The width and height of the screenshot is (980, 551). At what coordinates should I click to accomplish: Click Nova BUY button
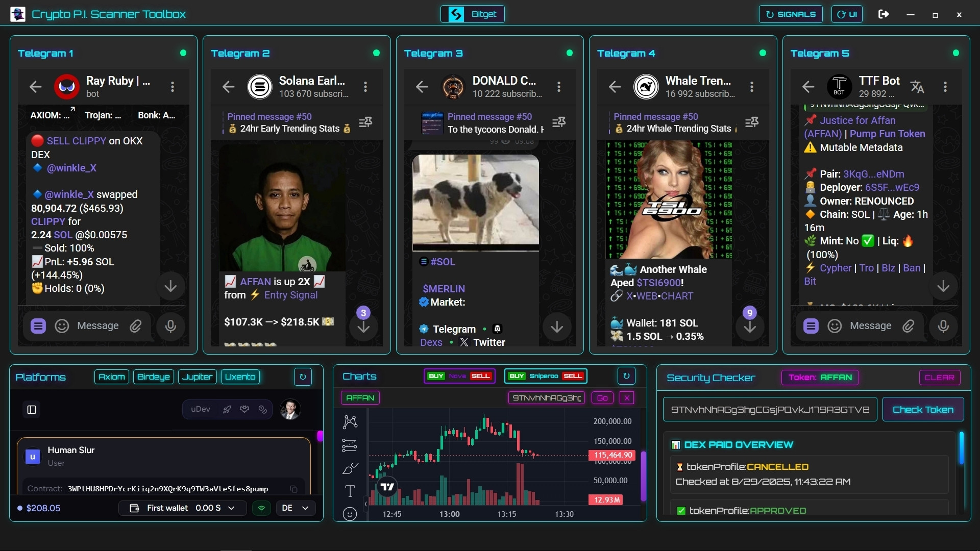pyautogui.click(x=436, y=376)
